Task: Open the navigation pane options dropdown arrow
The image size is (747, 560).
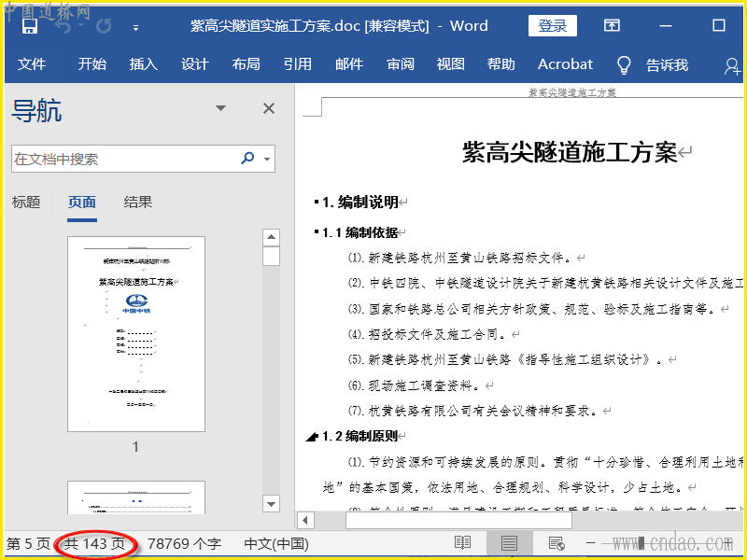Action: click(x=220, y=108)
